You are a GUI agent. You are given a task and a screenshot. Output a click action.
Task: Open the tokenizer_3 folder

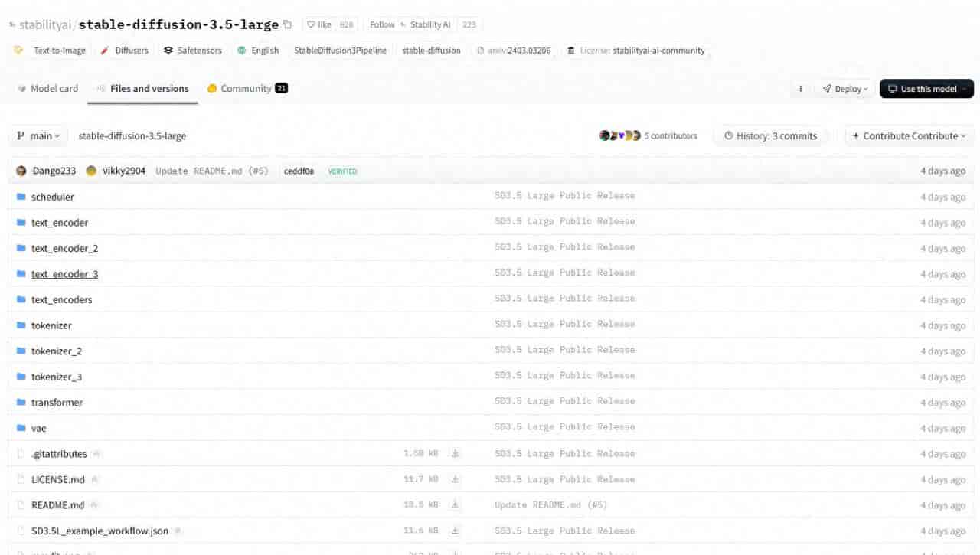(x=57, y=377)
